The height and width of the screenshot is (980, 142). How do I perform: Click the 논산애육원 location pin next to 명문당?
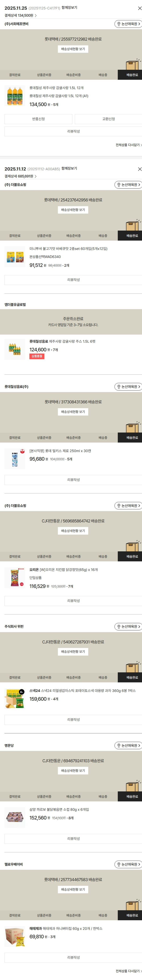[x=128, y=745]
